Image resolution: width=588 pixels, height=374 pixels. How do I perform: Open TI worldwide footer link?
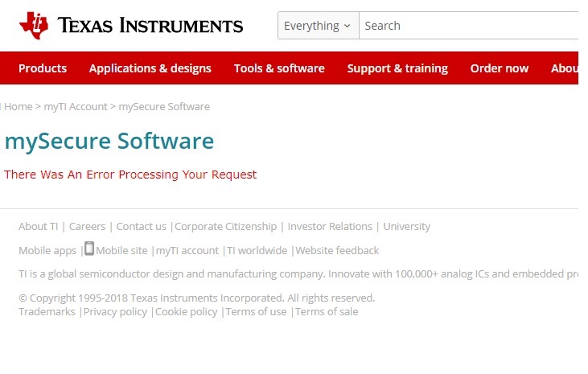[x=257, y=251]
